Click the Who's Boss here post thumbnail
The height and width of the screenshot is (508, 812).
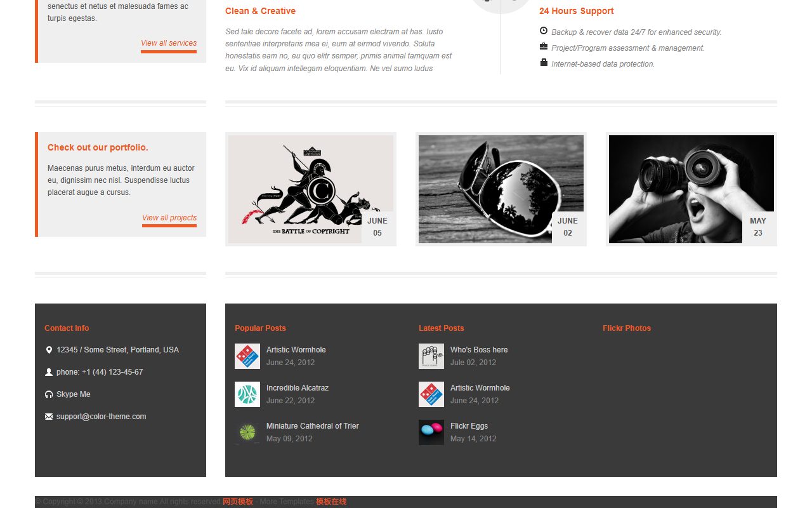pos(431,356)
